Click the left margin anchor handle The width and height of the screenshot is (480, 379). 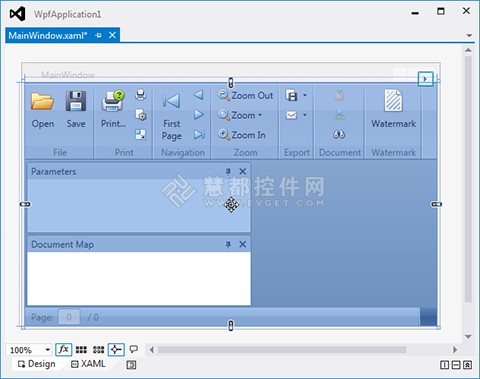(x=25, y=204)
